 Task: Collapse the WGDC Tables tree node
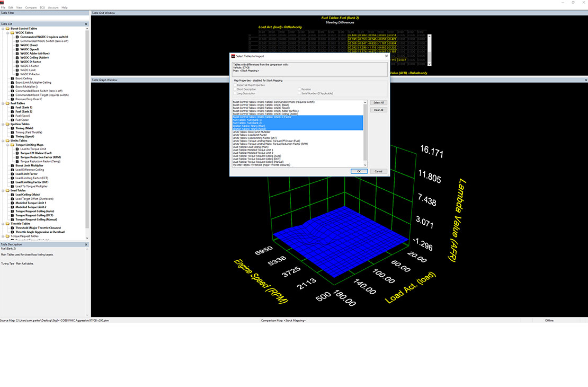point(7,33)
